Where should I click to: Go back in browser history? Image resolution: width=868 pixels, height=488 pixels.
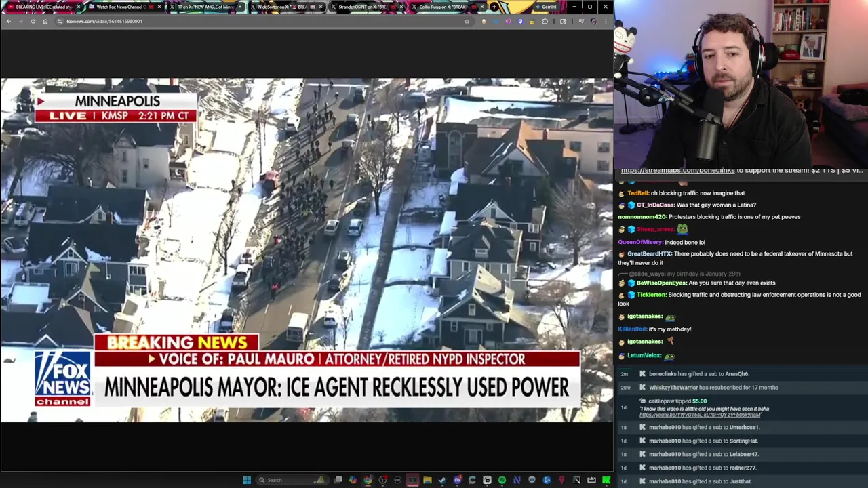point(8,21)
